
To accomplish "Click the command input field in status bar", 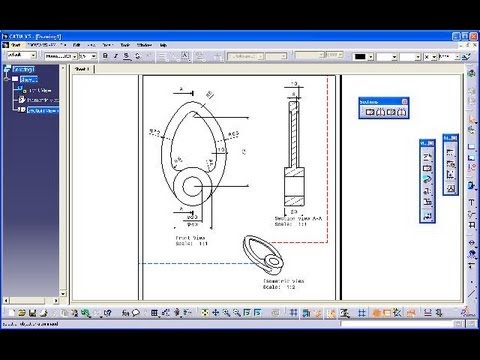I will pyautogui.click(x=397, y=324).
